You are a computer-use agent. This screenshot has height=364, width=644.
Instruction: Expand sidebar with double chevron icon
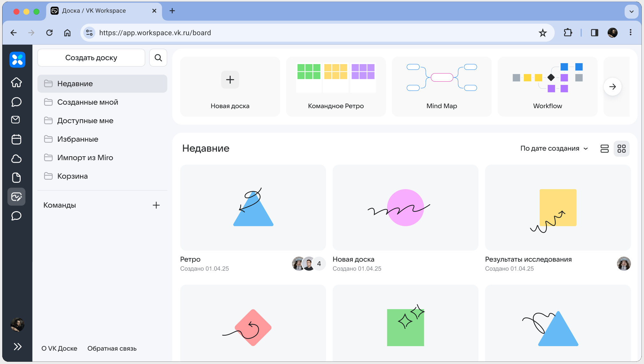(18, 346)
